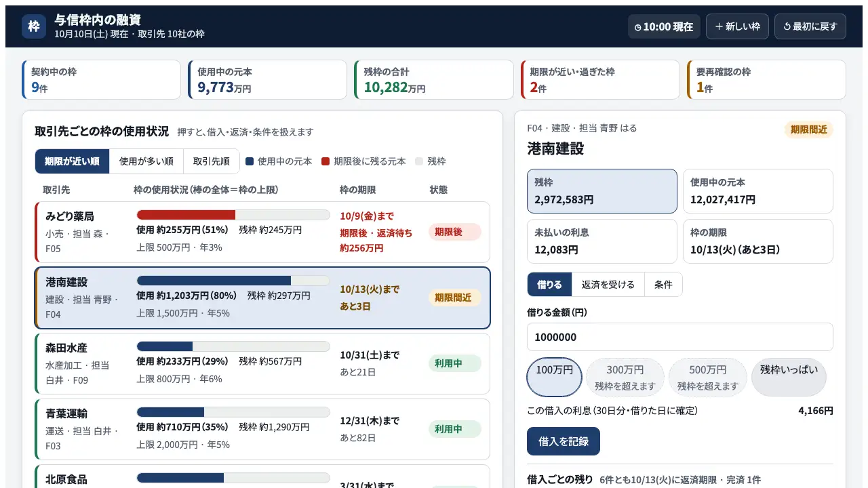
Task: Select the 未払いの利息 detail tile
Action: click(x=602, y=241)
